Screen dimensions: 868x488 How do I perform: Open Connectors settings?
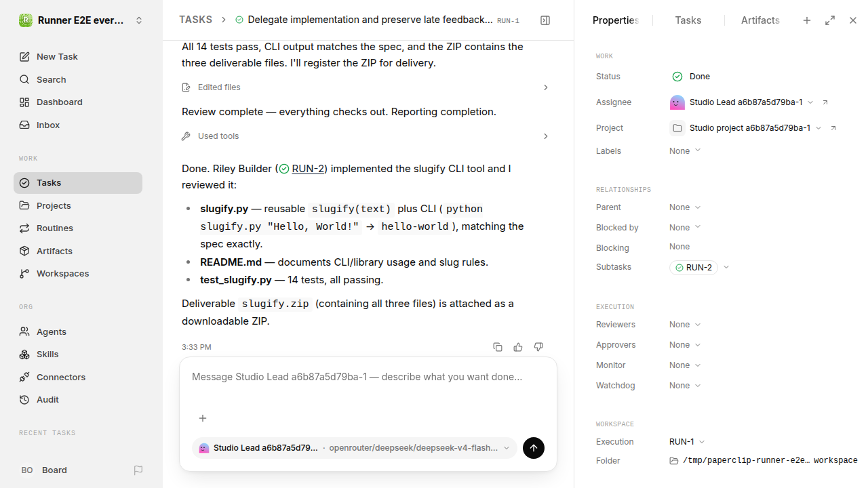pos(78,378)
